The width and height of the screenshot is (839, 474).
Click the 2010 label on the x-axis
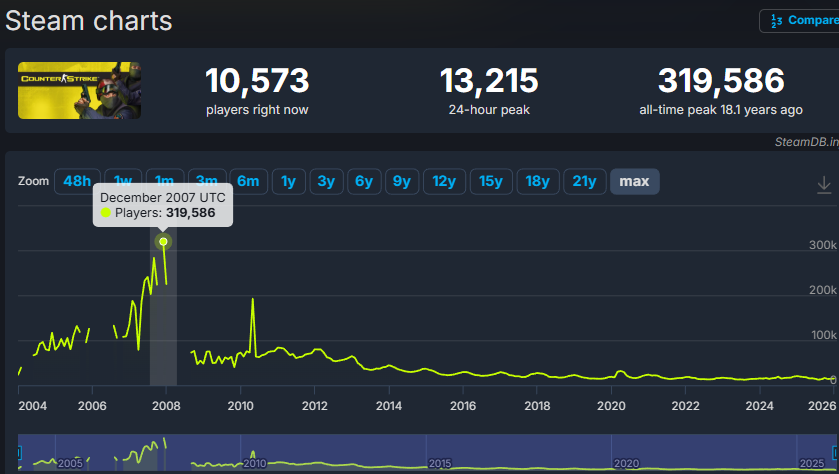pos(240,406)
